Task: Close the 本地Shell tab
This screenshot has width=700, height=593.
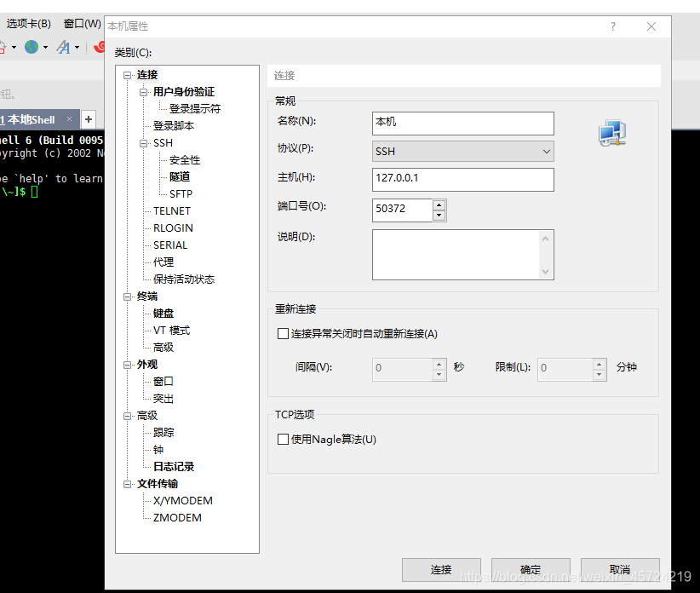Action: (x=69, y=118)
